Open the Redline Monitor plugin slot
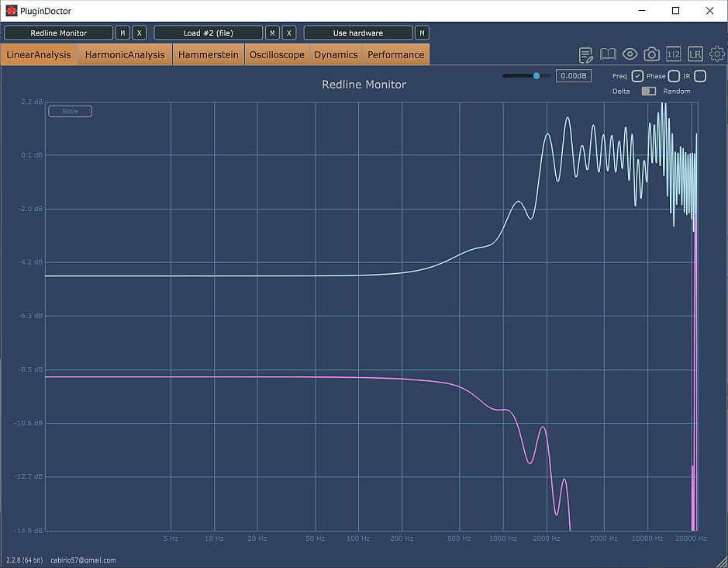Screen dimensions: 728x568 pyautogui.click(x=58, y=33)
